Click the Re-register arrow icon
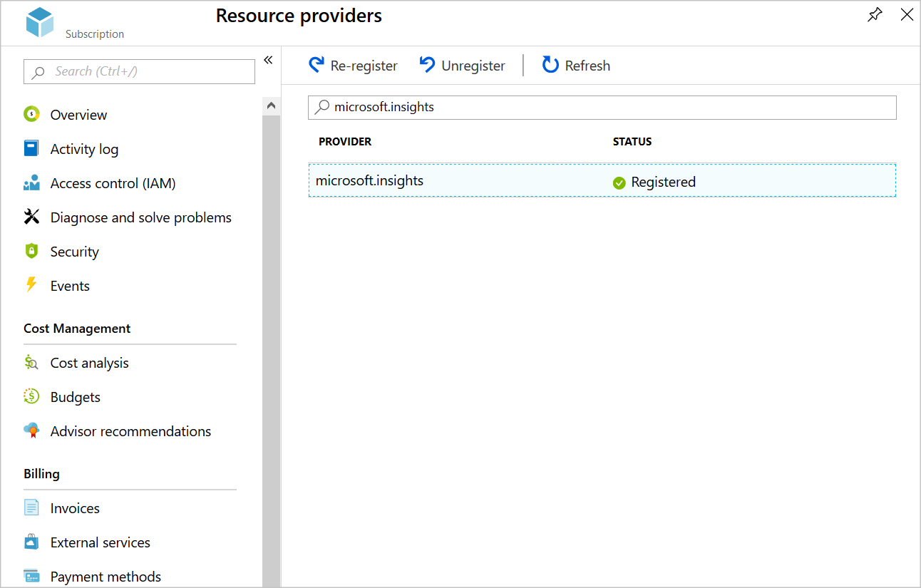Viewport: 921px width, 588px height. pos(317,65)
